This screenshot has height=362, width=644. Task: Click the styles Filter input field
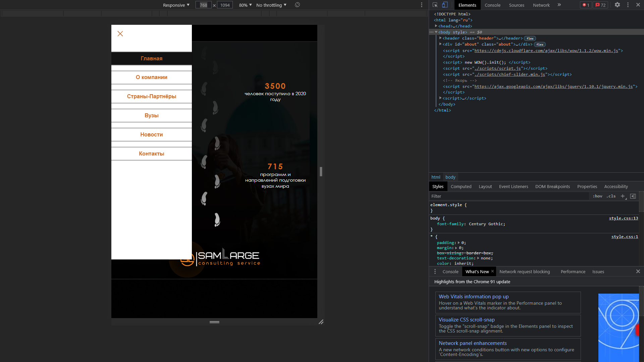[x=509, y=196]
